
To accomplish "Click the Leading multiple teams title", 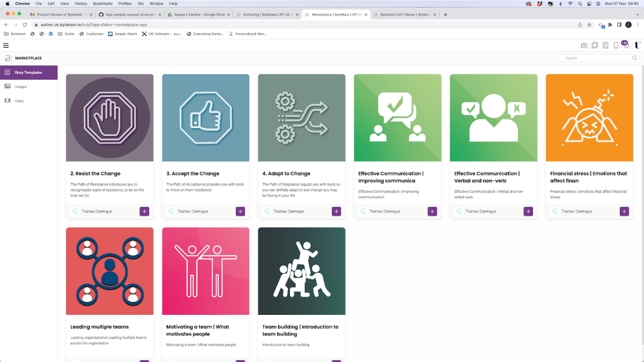I will [x=100, y=327].
